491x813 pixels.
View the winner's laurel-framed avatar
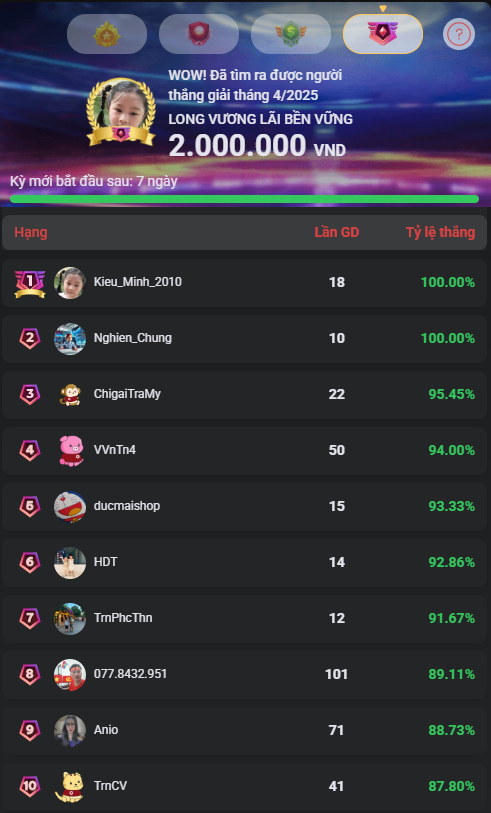point(121,111)
